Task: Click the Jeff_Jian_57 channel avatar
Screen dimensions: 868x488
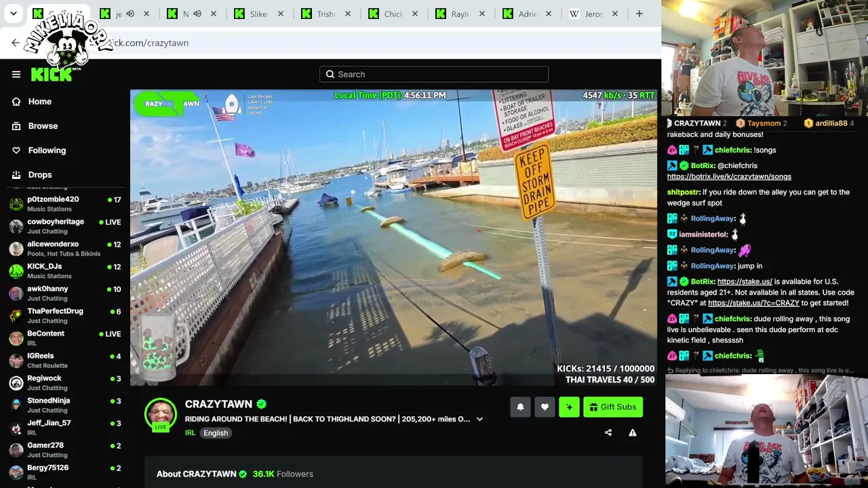Action: click(16, 428)
